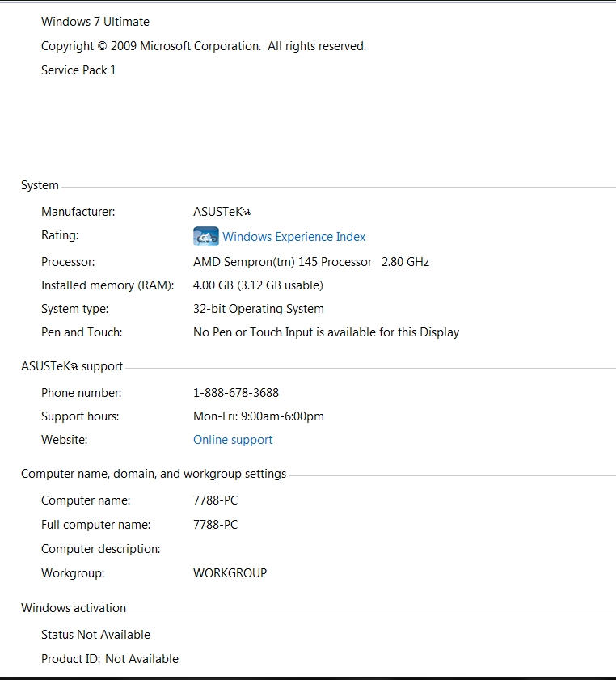
Task: Click the '32-bit Operating System' value
Action: [259, 309]
